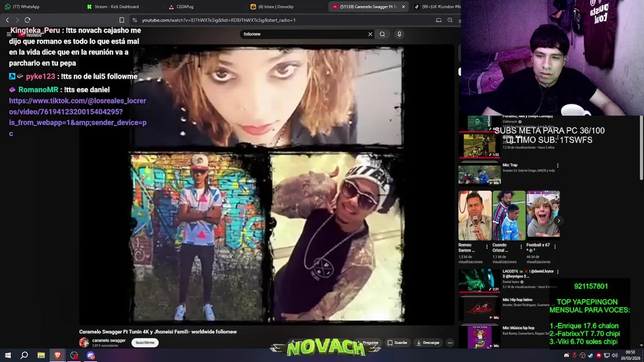This screenshot has width=644, height=362.
Task: Clear the 'followme' search with the X
Action: pyautogui.click(x=370, y=34)
